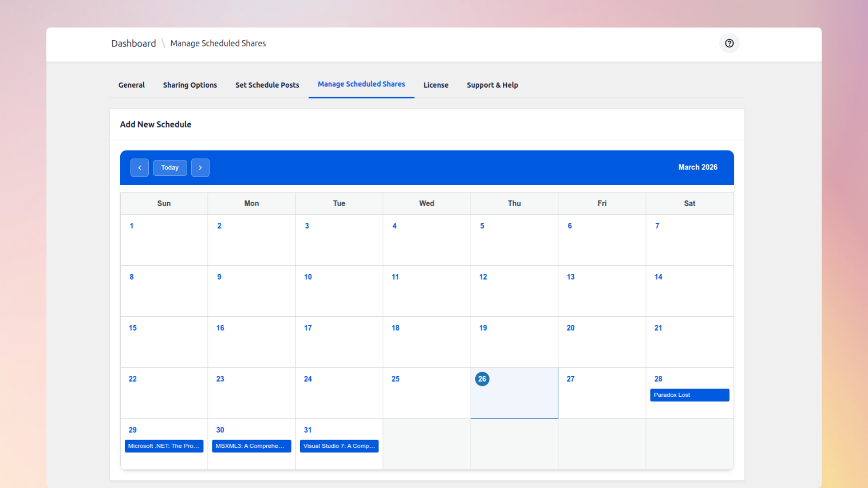Image resolution: width=868 pixels, height=488 pixels.
Task: Open Support & Help tab
Action: point(492,85)
